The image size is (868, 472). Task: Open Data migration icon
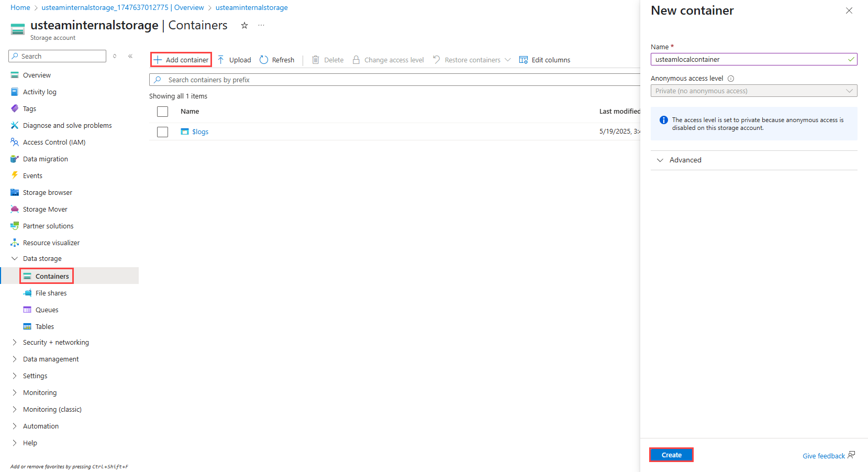(15, 159)
